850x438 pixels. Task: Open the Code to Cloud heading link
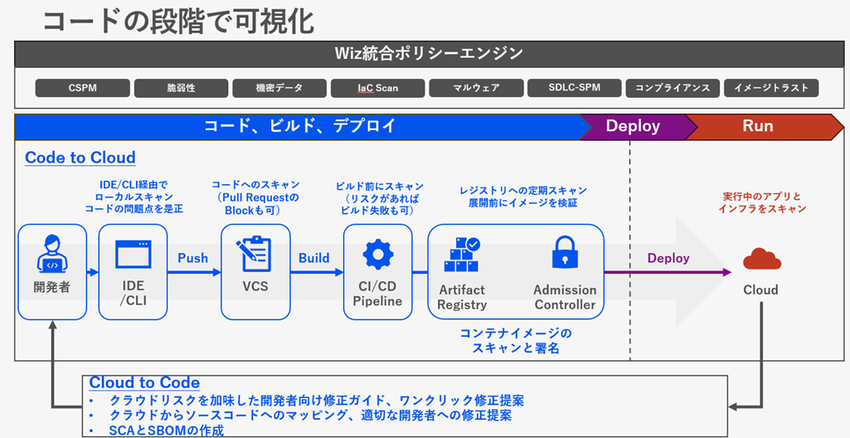click(x=80, y=157)
